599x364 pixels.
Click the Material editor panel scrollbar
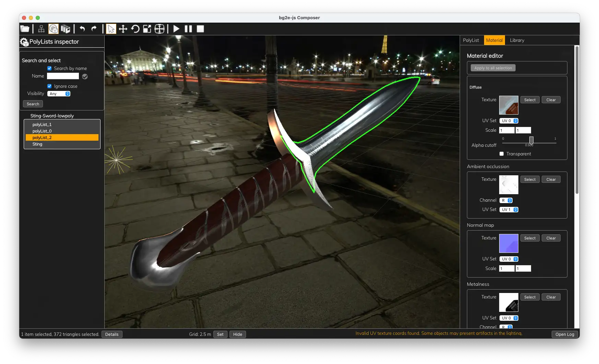pos(577,120)
